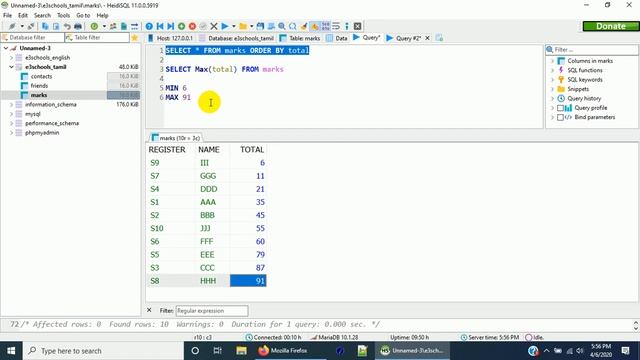Click the green refresh icon
This screenshot has height=360, width=640.
click(x=94, y=26)
